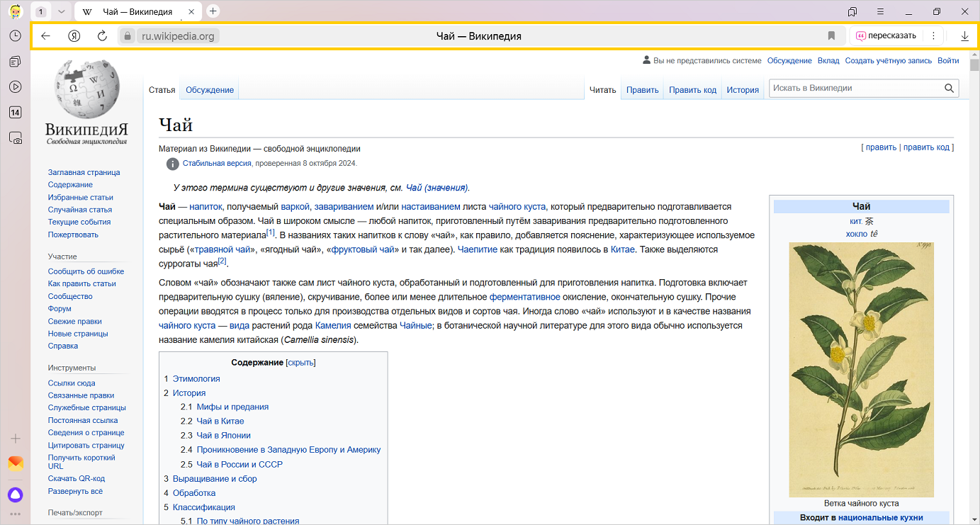Screen dimensions: 980x525
Task: Add a sidebar item with plus icon
Action: [15, 439]
